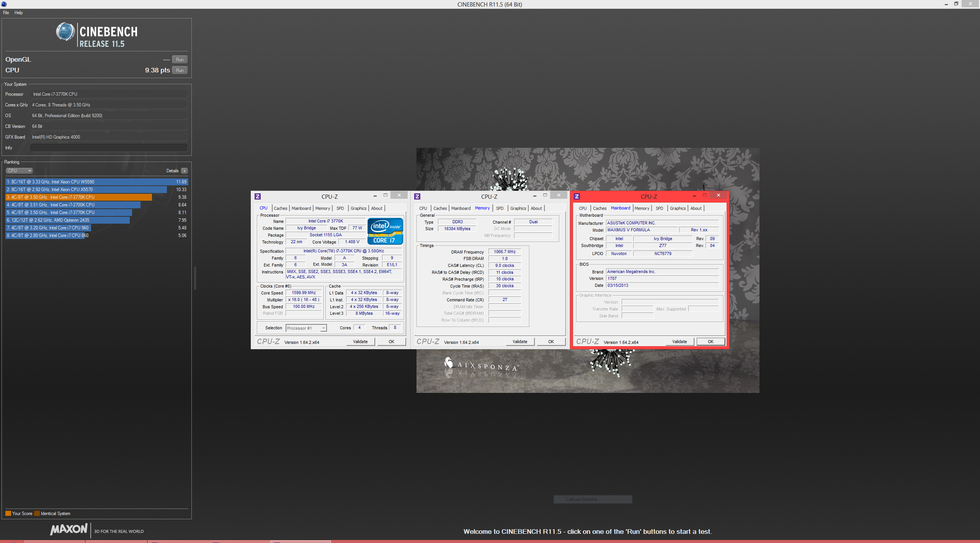Image resolution: width=980 pixels, height=543 pixels.
Task: Click the panel splitter handle
Action: (x=195, y=278)
